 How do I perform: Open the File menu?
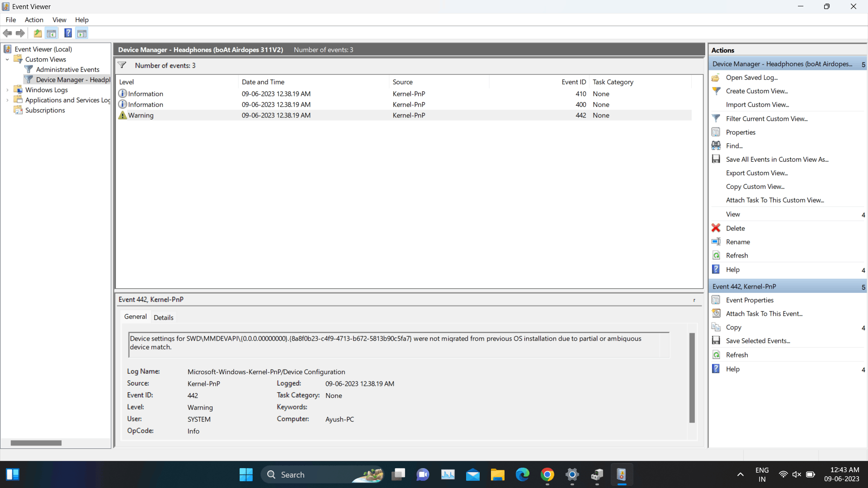point(11,20)
